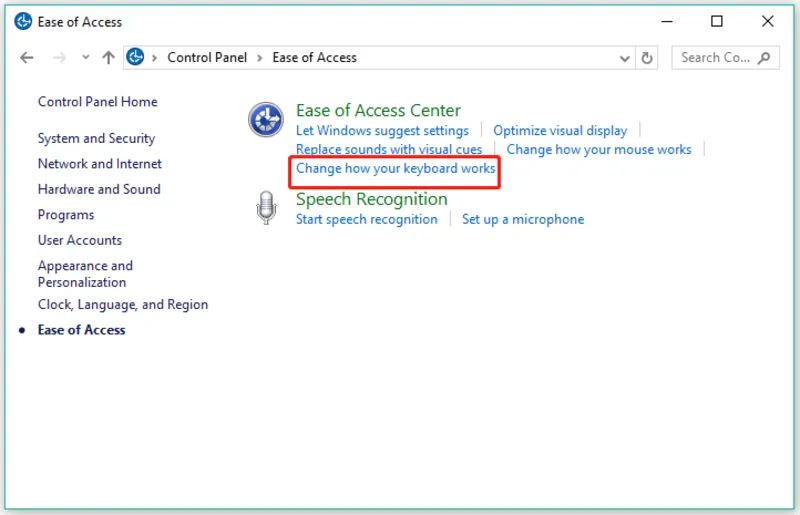Maximize the Ease of Access window

click(717, 21)
